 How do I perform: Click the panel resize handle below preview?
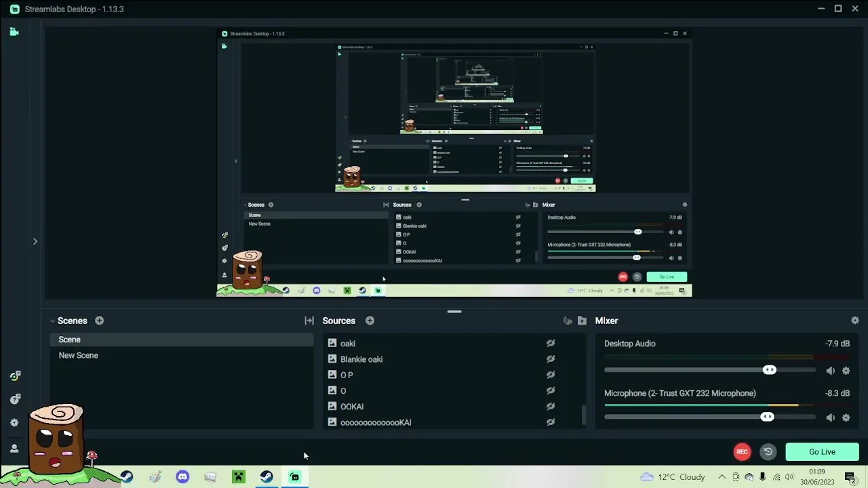[454, 312]
